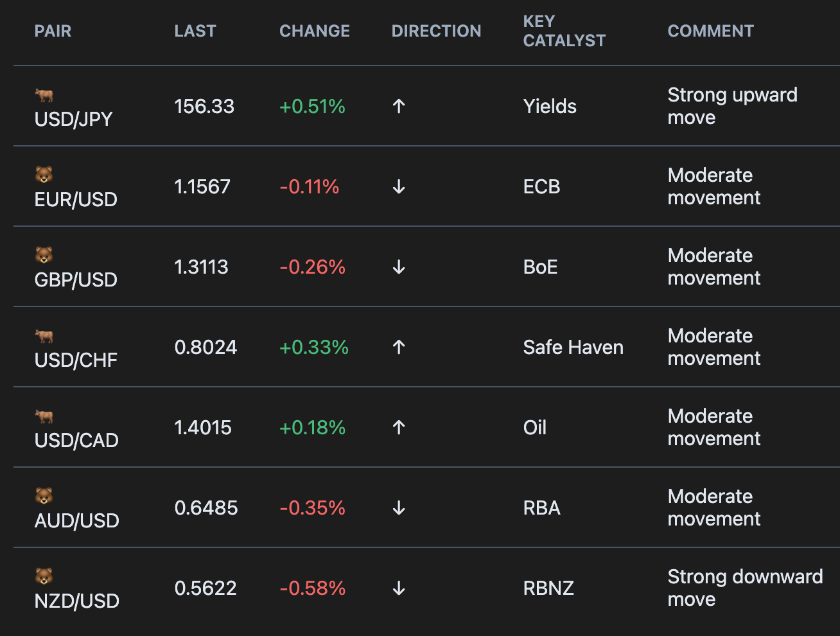This screenshot has height=636, width=840.
Task: Click the last price 0.8024
Action: [206, 348]
